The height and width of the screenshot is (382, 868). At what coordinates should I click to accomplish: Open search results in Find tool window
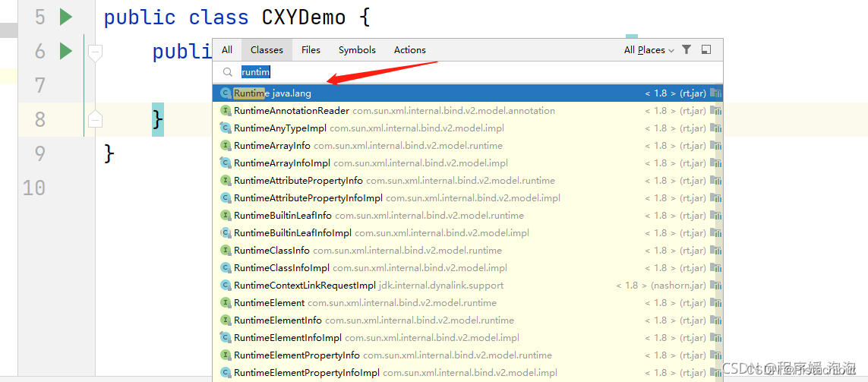(x=705, y=50)
